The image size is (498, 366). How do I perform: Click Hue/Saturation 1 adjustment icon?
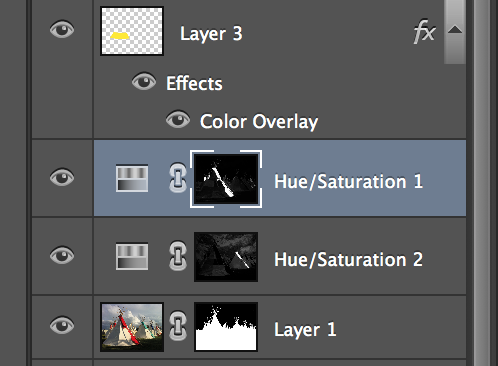(132, 178)
